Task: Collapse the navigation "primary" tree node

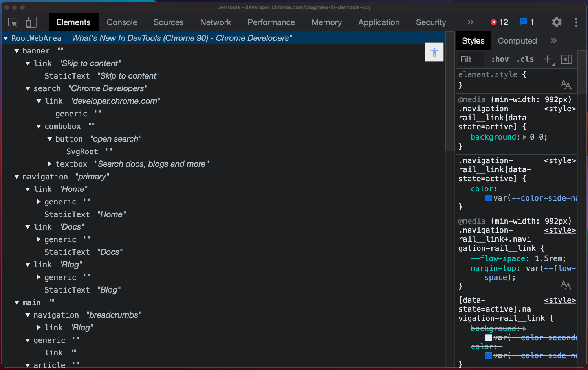Action: click(17, 177)
